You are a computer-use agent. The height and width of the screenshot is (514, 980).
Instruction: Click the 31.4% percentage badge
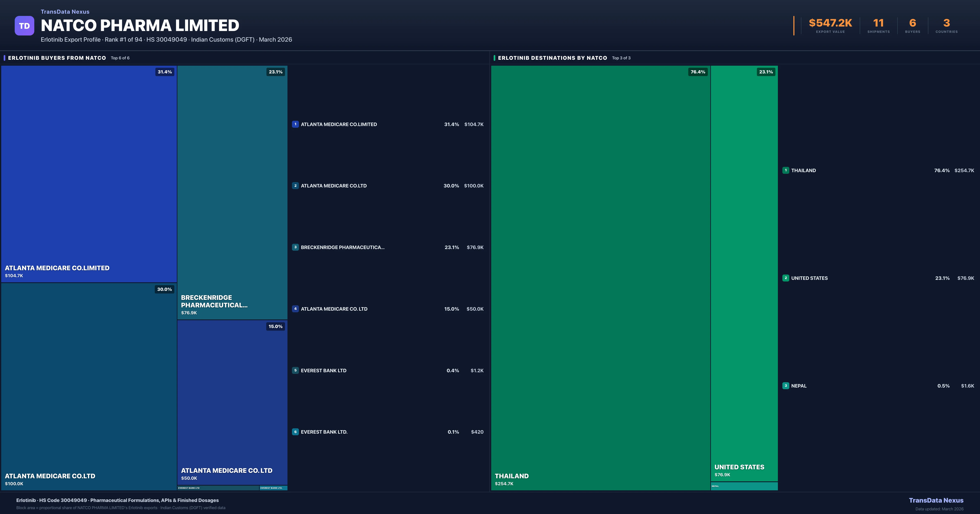165,72
